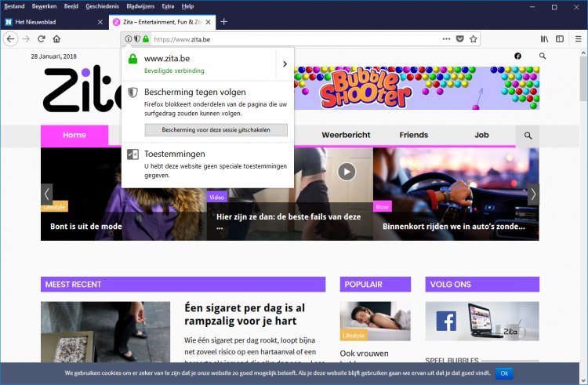The height and width of the screenshot is (385, 588).
Task: Click the forward navigation arrow
Action: point(26,39)
